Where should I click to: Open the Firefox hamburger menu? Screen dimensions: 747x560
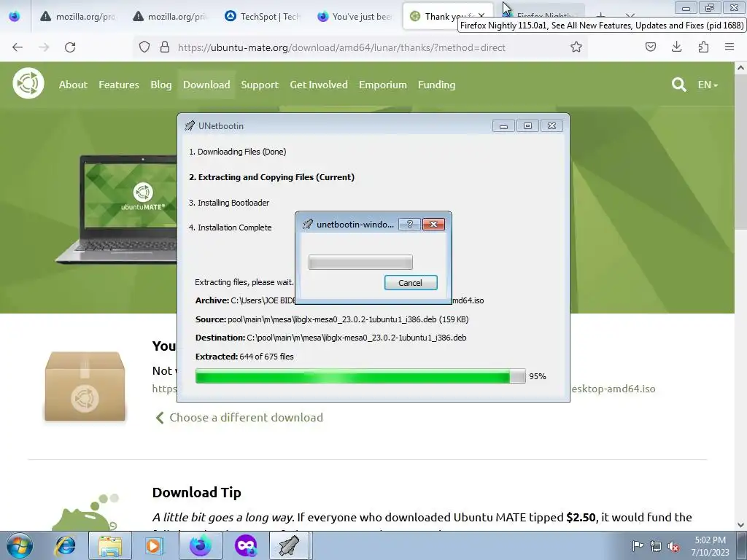729,47
